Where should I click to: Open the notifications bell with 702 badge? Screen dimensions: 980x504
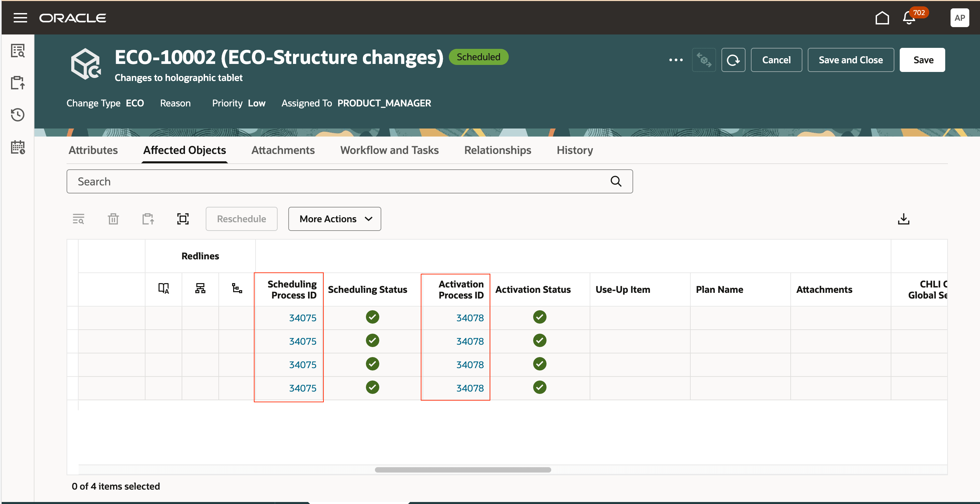[x=908, y=17]
